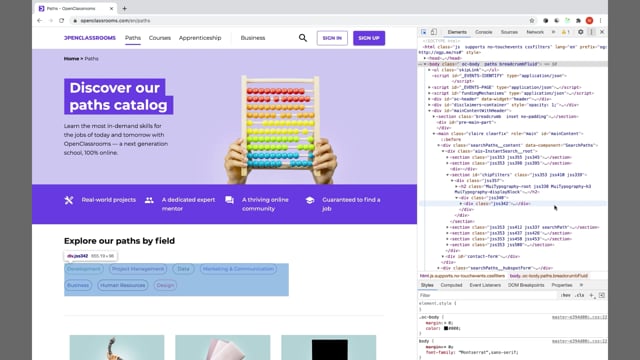
Task: Click the browser back arrow
Action: coord(40,20)
